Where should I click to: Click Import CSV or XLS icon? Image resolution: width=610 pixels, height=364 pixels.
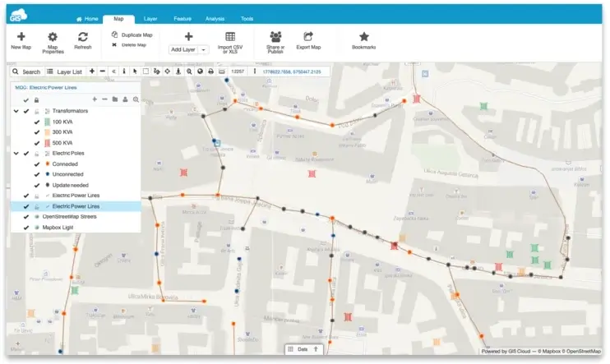pos(230,37)
